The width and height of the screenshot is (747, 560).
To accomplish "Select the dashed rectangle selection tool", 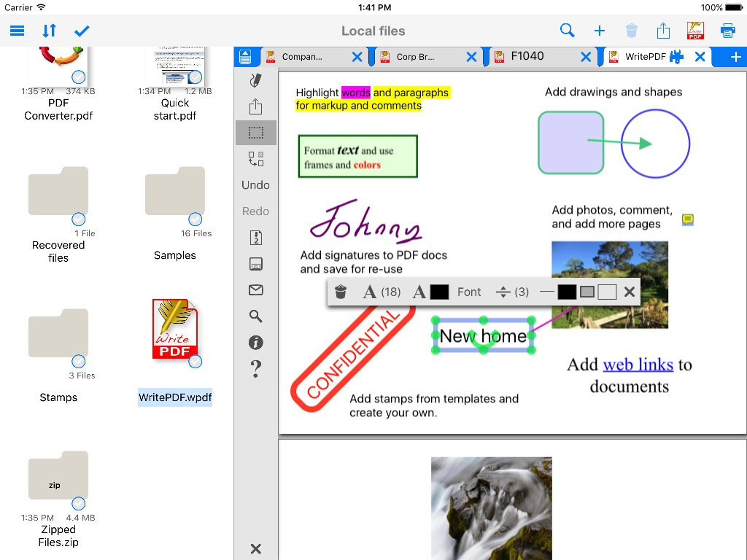I will [x=256, y=133].
